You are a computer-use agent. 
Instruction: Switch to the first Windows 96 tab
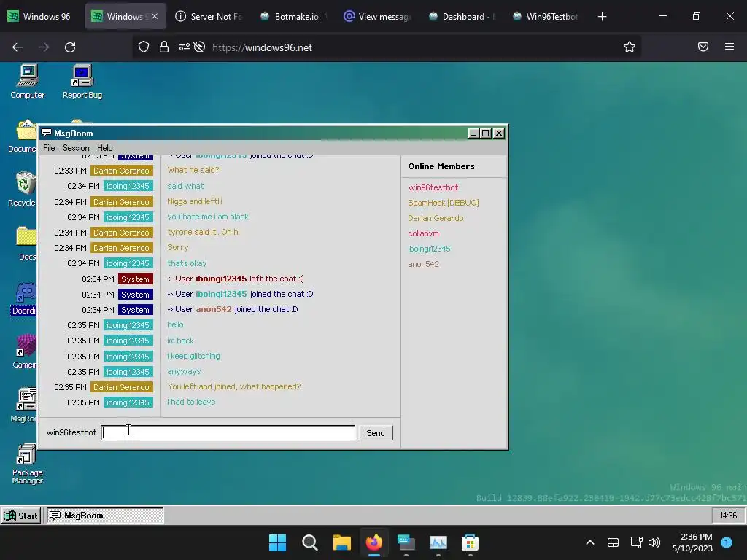pyautogui.click(x=40, y=16)
